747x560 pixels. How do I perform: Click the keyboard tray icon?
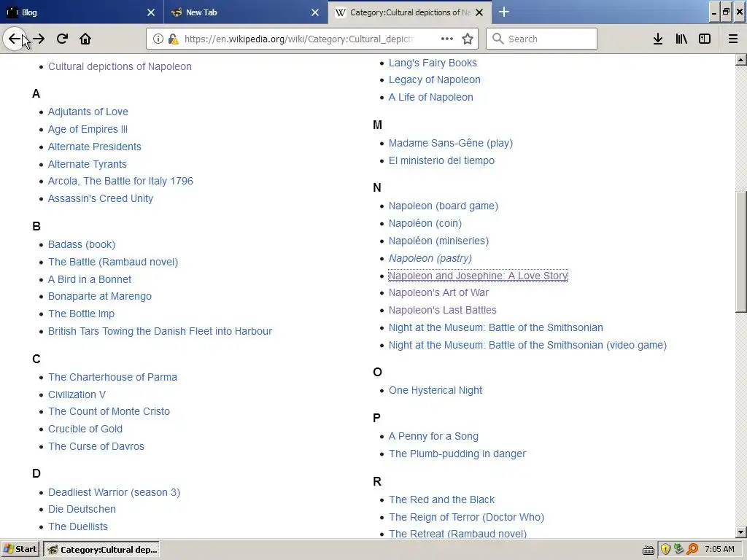click(648, 550)
